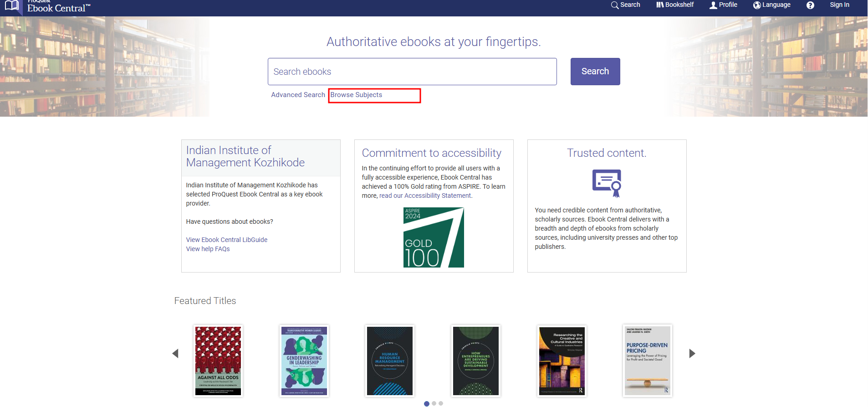Click the help question mark icon

[810, 5]
